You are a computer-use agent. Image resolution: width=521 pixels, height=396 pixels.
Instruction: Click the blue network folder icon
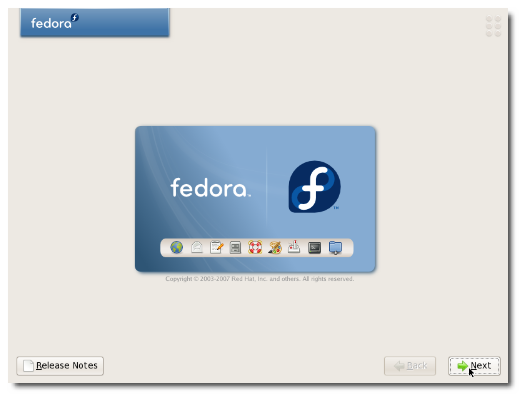(x=335, y=248)
